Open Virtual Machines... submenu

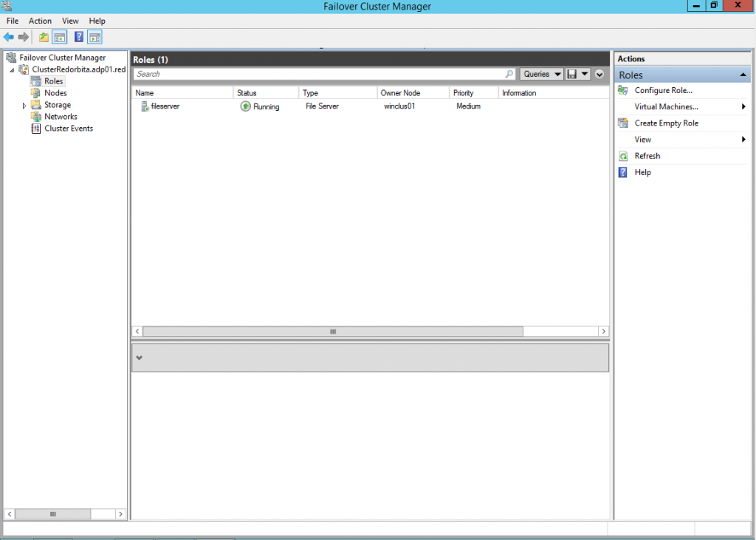click(x=666, y=107)
